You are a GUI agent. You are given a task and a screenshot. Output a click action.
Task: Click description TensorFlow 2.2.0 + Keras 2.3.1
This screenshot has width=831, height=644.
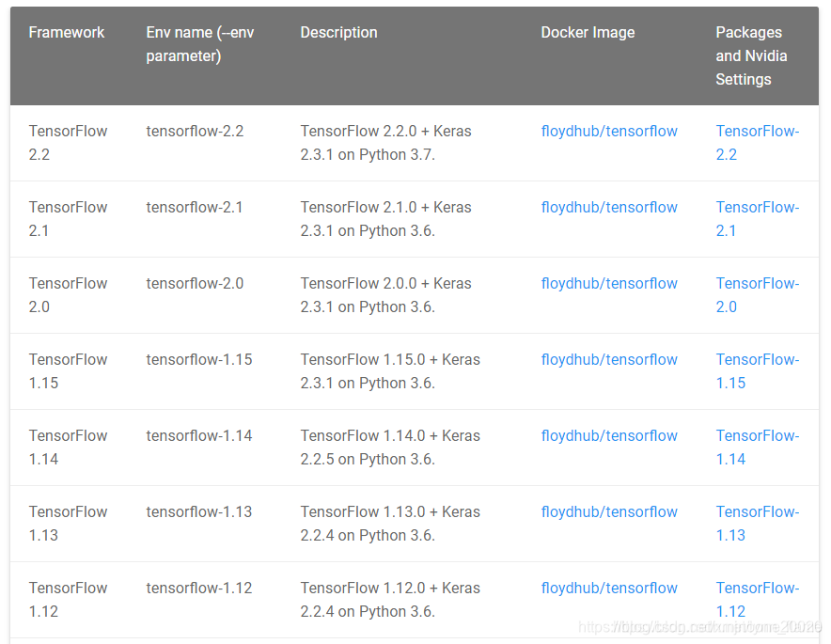tap(385, 143)
